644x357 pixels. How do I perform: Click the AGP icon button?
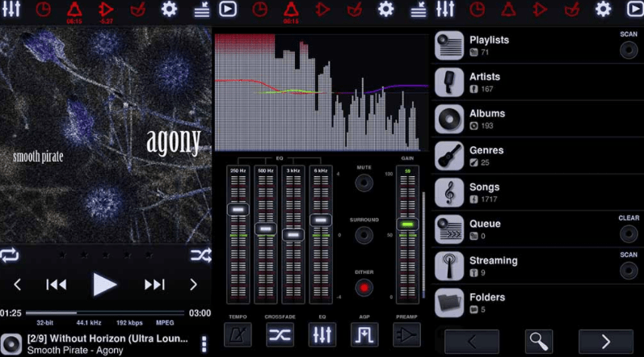click(364, 334)
